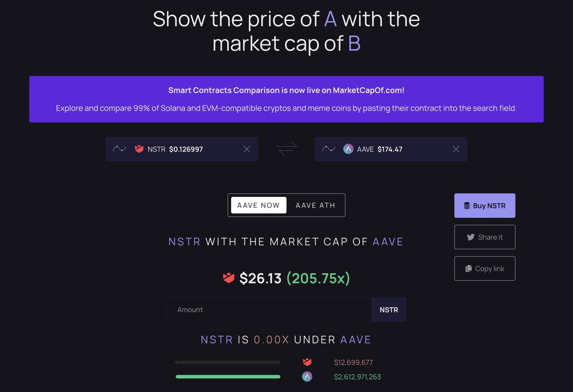Select the AAVE NOW toggle option
This screenshot has width=573, height=392.
pos(258,205)
